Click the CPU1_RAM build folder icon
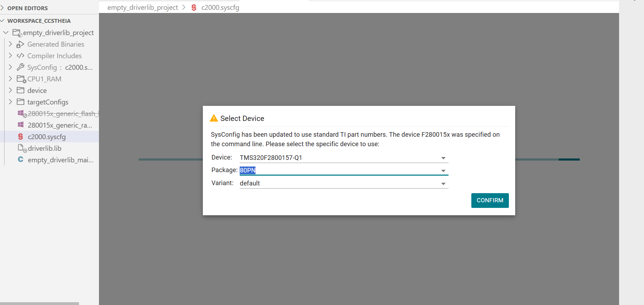Image resolution: width=644 pixels, height=305 pixels. point(21,79)
